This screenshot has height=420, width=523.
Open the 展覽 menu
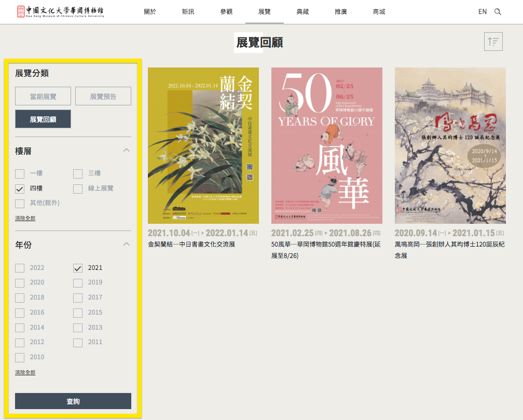click(x=265, y=12)
